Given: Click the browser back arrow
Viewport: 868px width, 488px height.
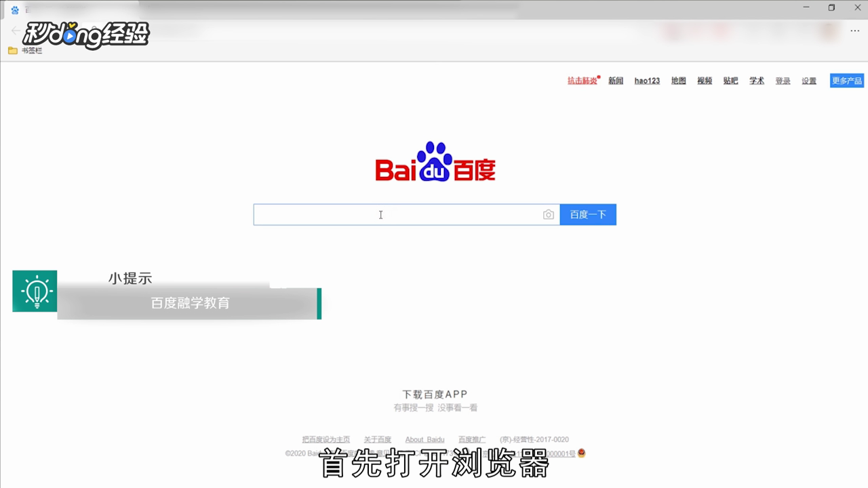Looking at the screenshot, I should tap(15, 30).
